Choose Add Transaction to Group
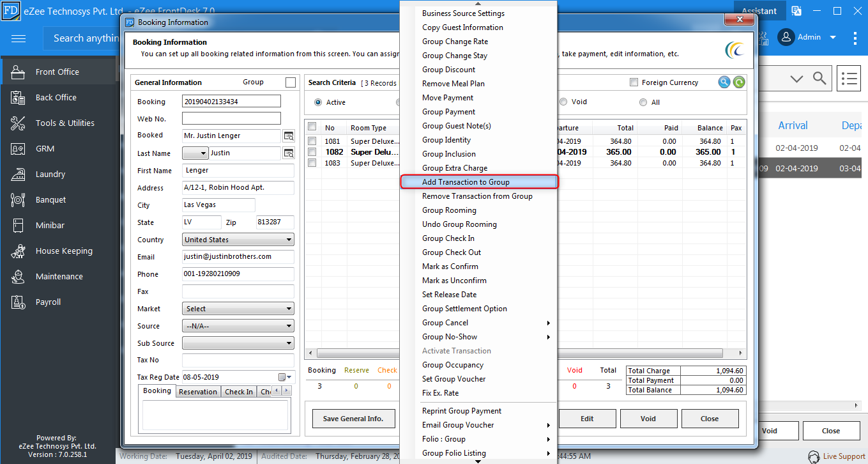Viewport: 868px width, 464px height. [x=478, y=182]
